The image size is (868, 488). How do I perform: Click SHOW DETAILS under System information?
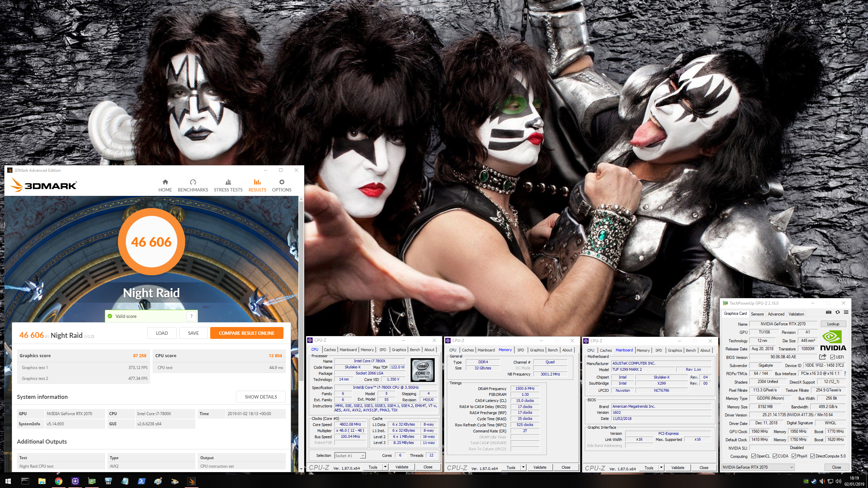point(261,397)
